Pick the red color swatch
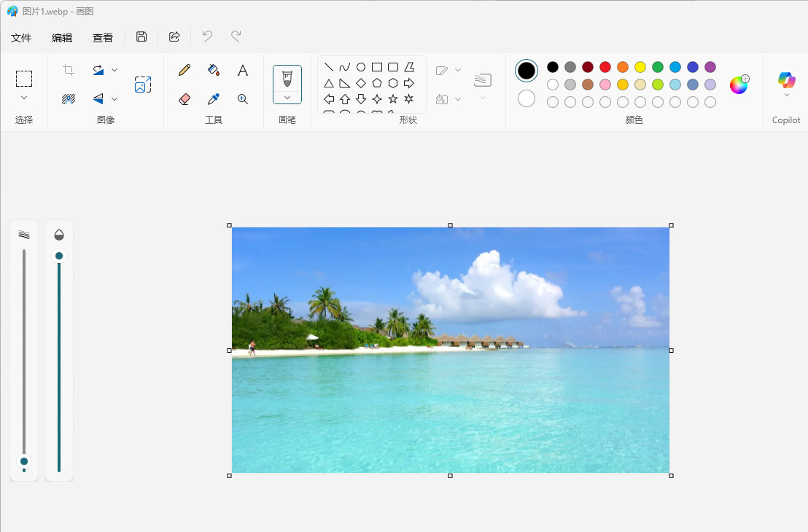The height and width of the screenshot is (532, 808). [x=605, y=67]
